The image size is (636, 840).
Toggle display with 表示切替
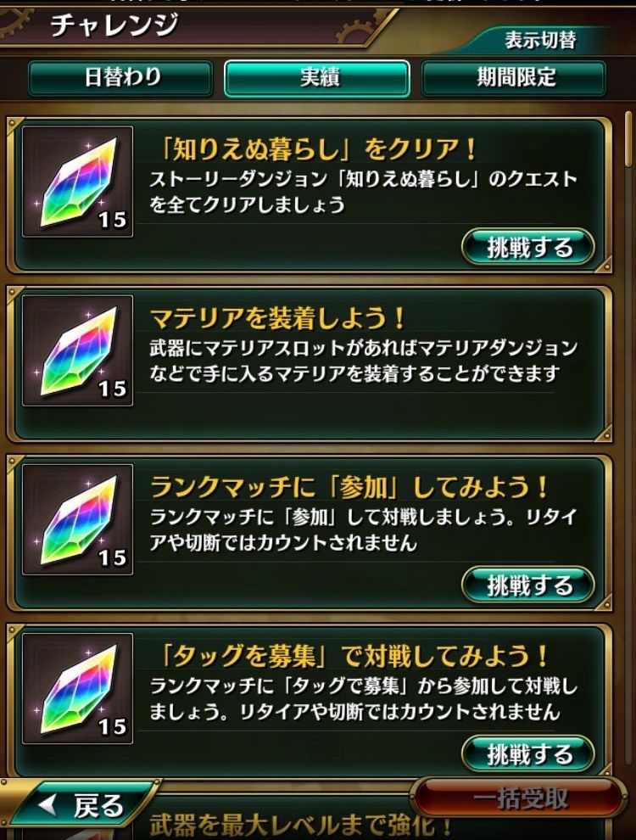pyautogui.click(x=540, y=41)
